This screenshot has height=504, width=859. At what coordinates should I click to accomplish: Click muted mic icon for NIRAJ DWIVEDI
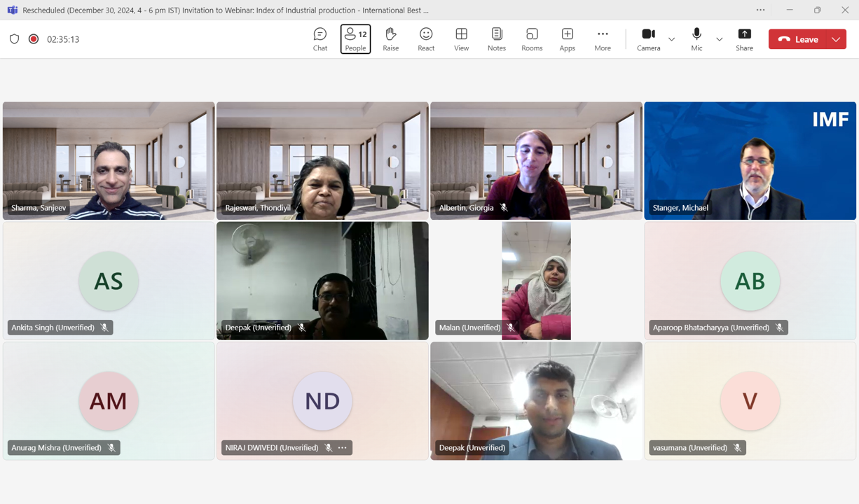click(328, 448)
